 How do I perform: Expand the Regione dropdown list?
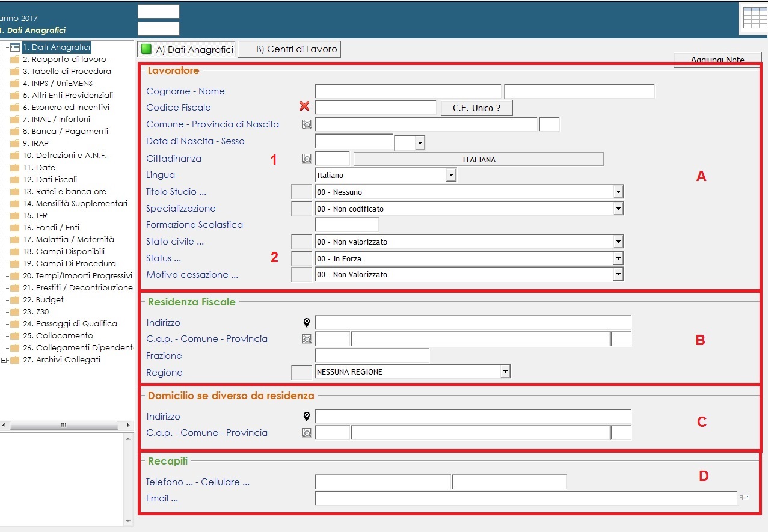coord(505,372)
